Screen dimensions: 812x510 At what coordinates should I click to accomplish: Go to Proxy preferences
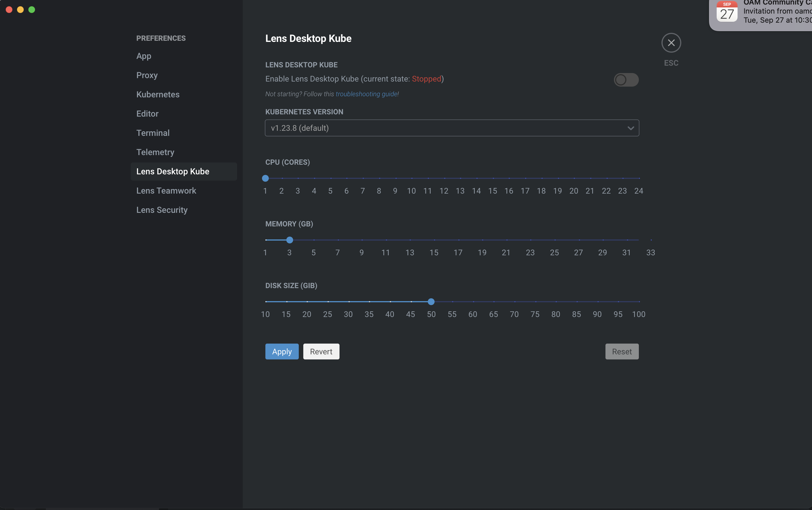click(147, 75)
